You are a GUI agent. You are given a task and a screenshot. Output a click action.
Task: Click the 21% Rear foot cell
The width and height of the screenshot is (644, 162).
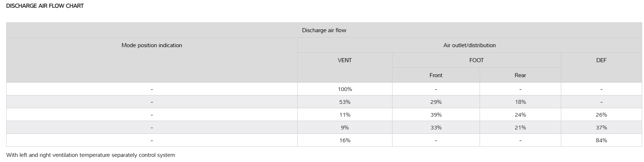coord(520,128)
